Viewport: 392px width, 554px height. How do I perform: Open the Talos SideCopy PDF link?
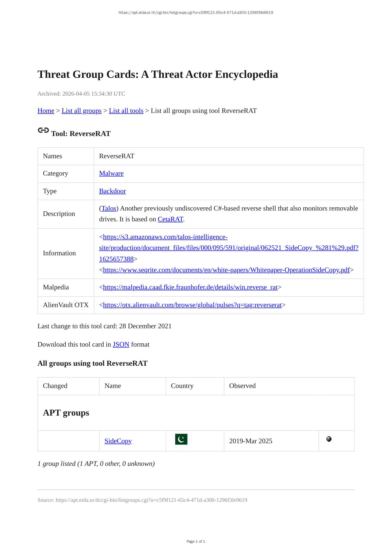click(229, 248)
